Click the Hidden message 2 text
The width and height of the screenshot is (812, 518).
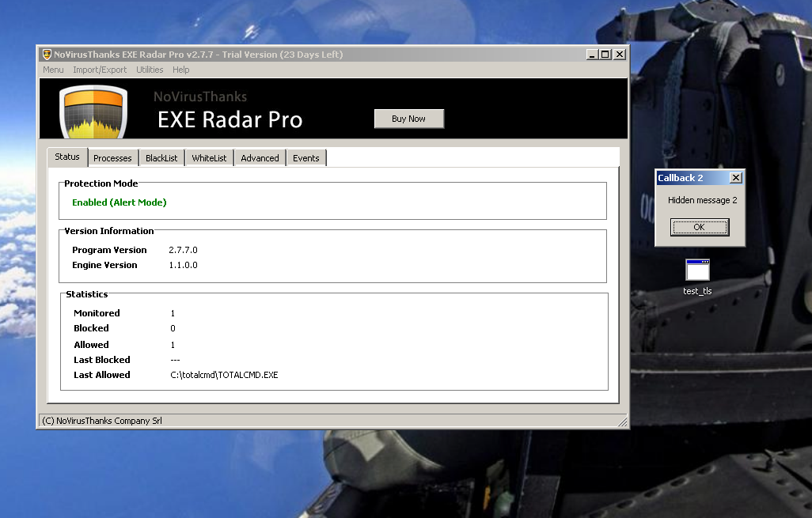coord(702,200)
